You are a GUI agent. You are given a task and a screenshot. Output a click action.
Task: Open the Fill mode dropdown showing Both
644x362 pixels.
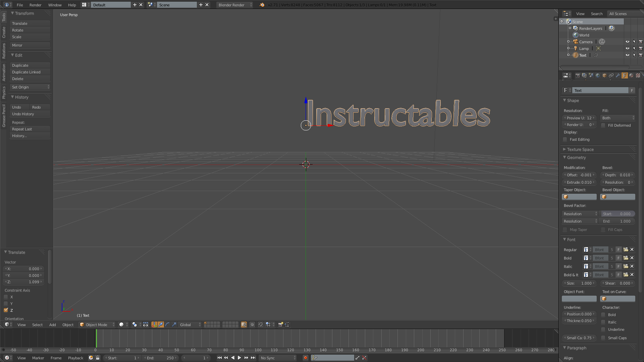[x=617, y=118]
